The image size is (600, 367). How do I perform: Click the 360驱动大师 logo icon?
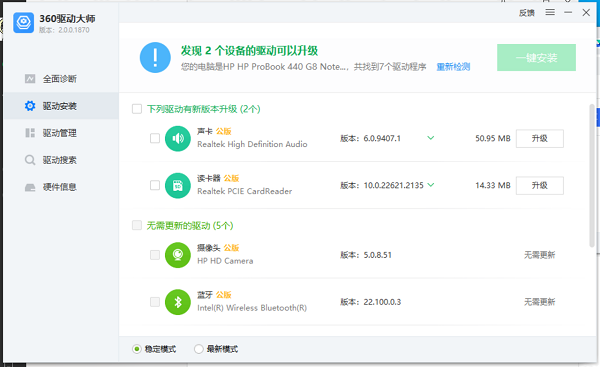coord(23,23)
